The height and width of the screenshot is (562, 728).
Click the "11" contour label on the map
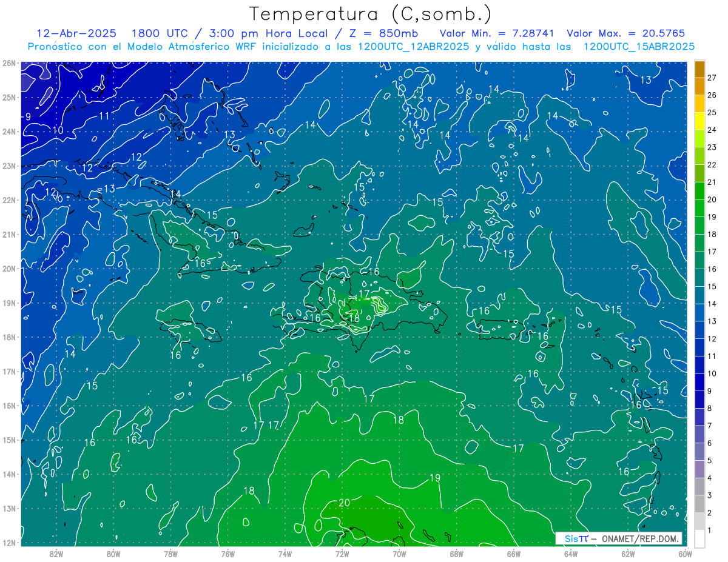[x=104, y=116]
